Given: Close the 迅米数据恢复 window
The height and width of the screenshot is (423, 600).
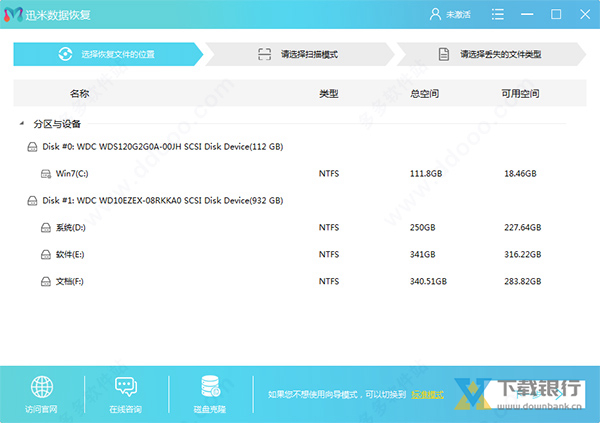Looking at the screenshot, I should (x=585, y=15).
